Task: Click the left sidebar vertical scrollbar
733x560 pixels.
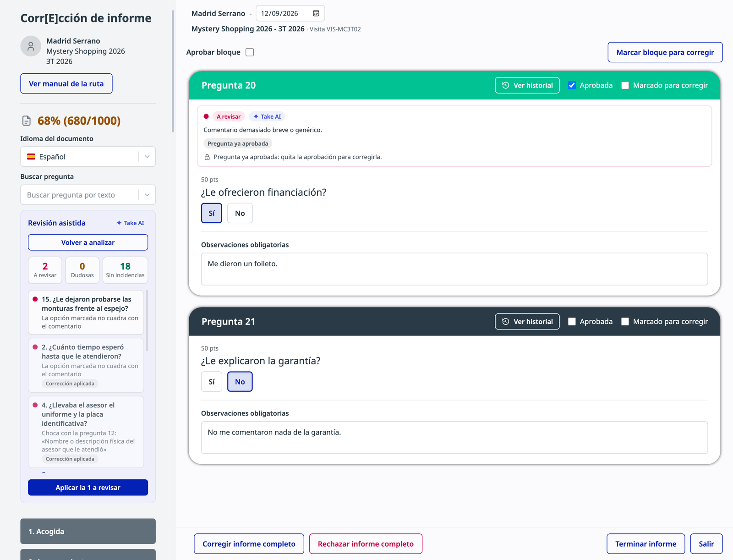Action: click(x=173, y=71)
